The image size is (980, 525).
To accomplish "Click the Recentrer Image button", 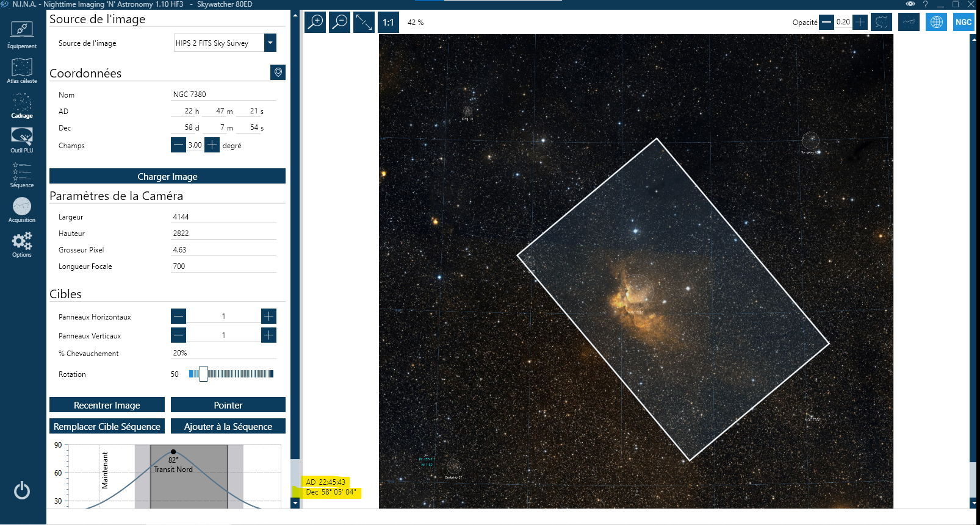I will click(x=107, y=405).
